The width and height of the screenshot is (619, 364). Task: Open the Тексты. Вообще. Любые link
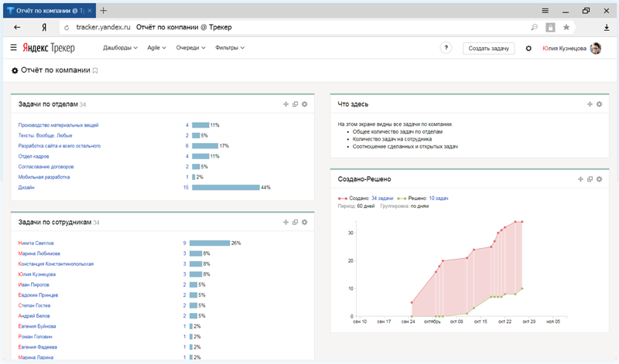pos(45,135)
